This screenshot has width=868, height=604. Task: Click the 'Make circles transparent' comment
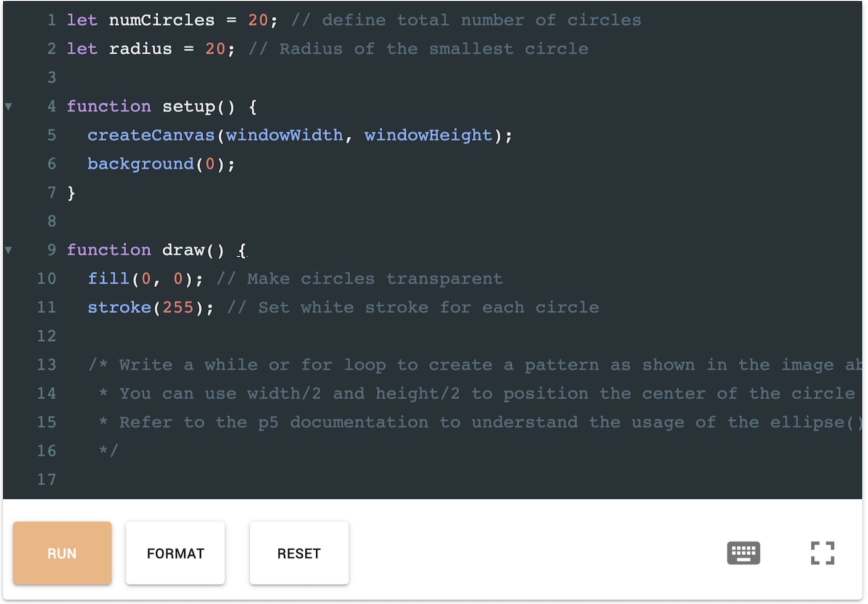coord(360,279)
